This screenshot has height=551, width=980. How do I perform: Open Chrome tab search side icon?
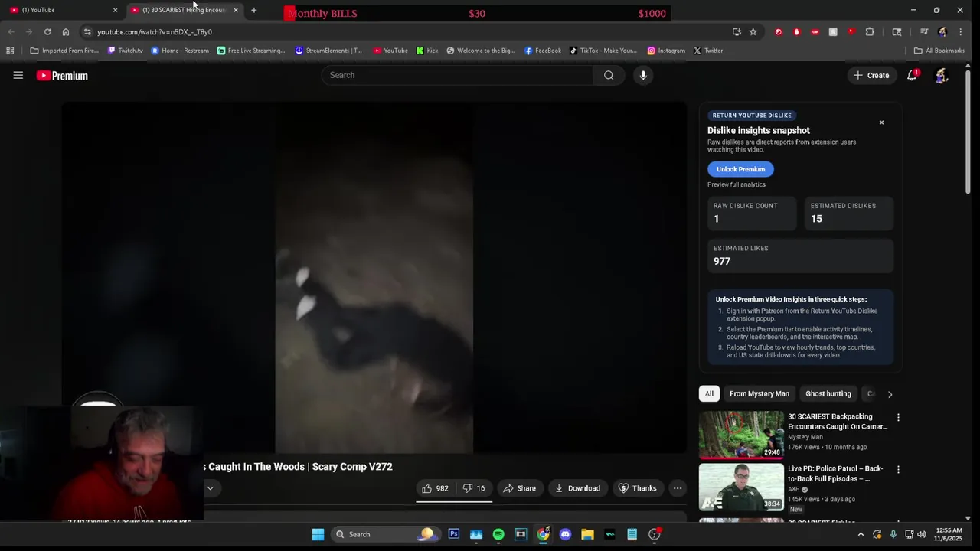[897, 32]
